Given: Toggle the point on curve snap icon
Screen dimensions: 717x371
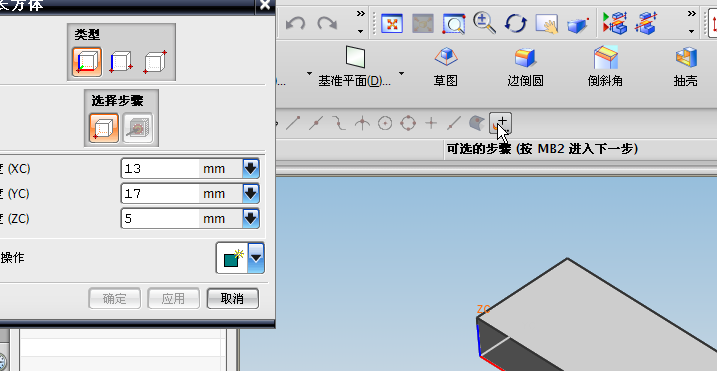Looking at the screenshot, I should tap(454, 123).
